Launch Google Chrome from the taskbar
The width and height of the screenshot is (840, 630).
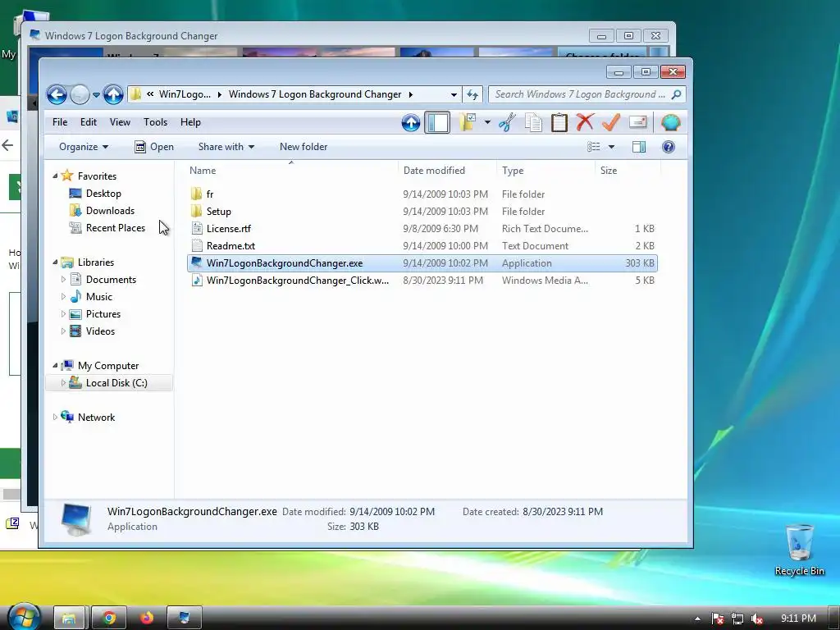point(109,619)
